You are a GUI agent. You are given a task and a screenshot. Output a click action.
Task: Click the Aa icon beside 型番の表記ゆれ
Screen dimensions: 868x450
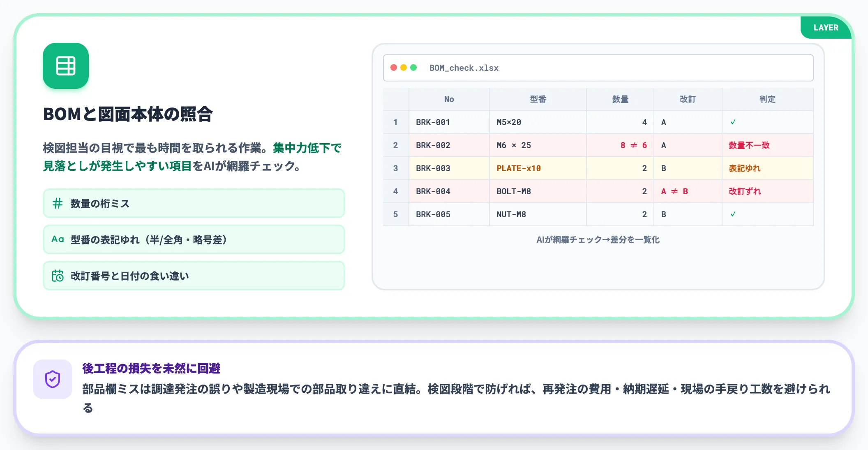(58, 239)
